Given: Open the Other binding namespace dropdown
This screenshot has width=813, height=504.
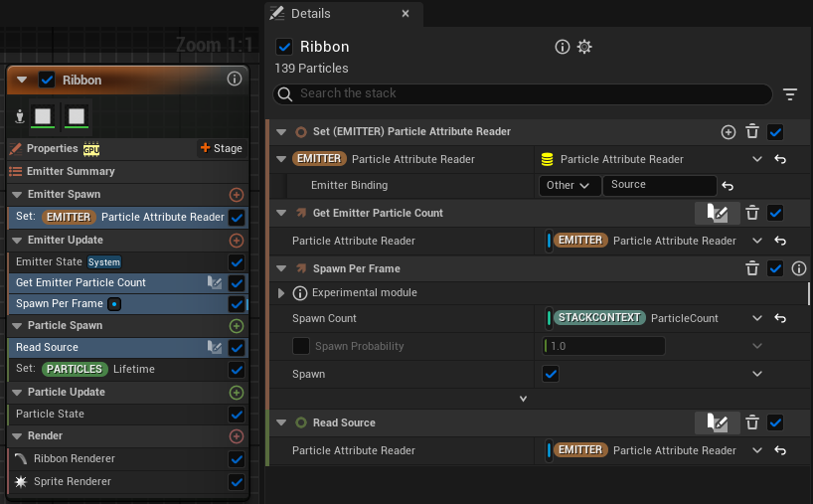Looking at the screenshot, I should tap(569, 186).
